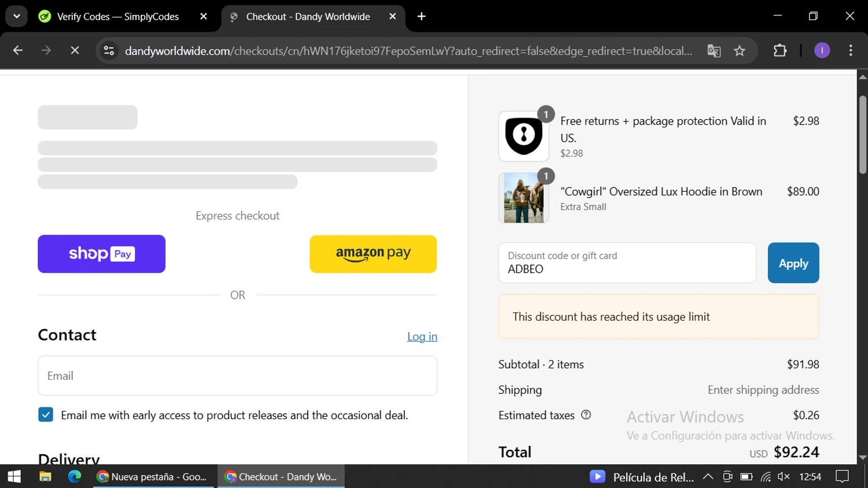Open Wi-Fi network tray icon
Viewport: 868px width, 488px height.
[x=766, y=477]
